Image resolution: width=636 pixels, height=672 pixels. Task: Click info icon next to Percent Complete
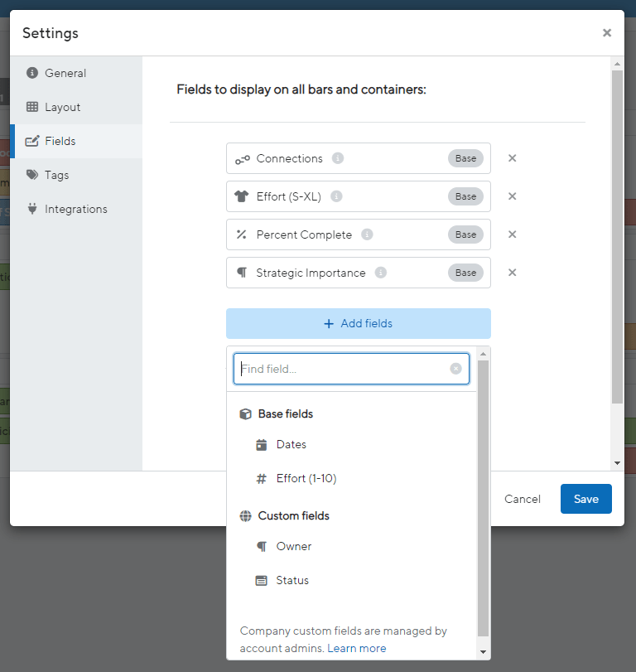pyautogui.click(x=367, y=234)
